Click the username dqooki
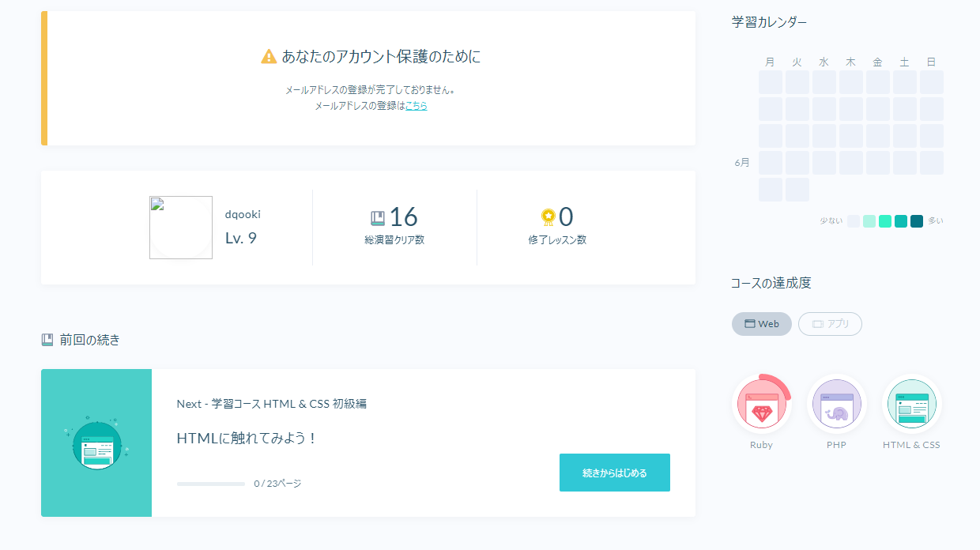Image resolution: width=980 pixels, height=550 pixels. pos(243,214)
